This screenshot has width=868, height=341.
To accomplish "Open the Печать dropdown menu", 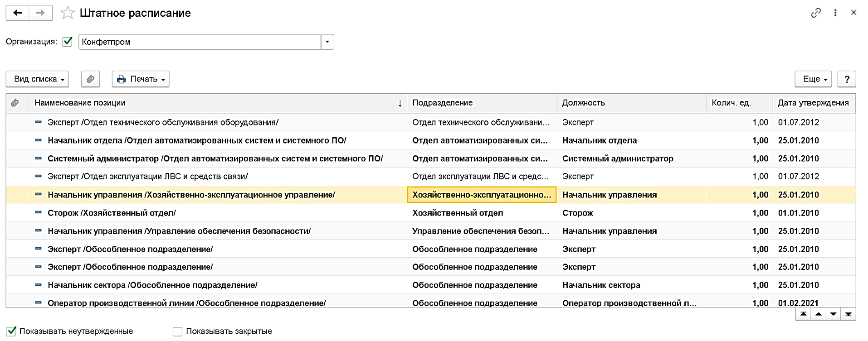I will (x=141, y=79).
